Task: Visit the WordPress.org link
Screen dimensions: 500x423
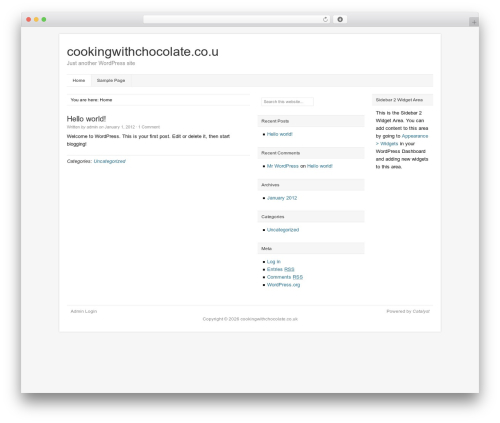Action: pos(283,285)
